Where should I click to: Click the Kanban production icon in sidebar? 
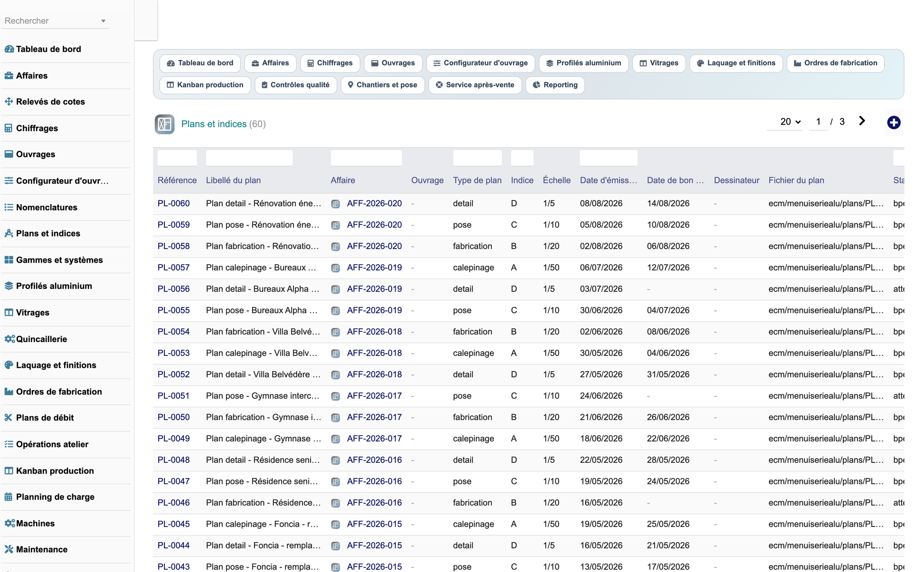point(9,471)
